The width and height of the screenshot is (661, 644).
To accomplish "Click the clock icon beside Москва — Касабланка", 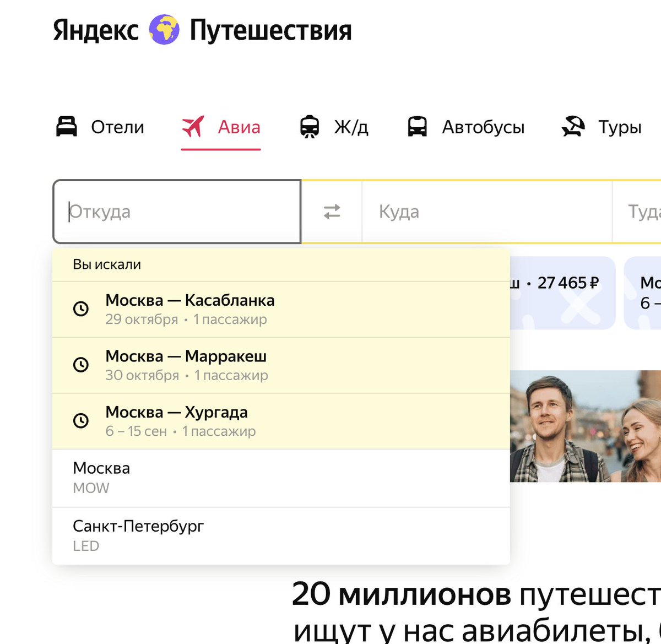I will click(82, 309).
